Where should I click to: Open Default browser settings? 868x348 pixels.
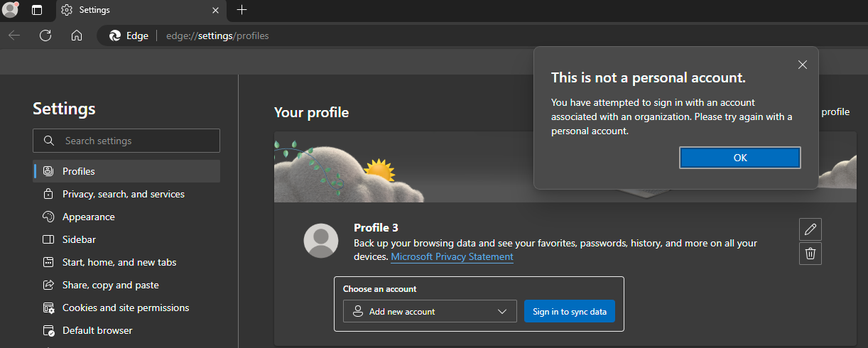[126, 330]
